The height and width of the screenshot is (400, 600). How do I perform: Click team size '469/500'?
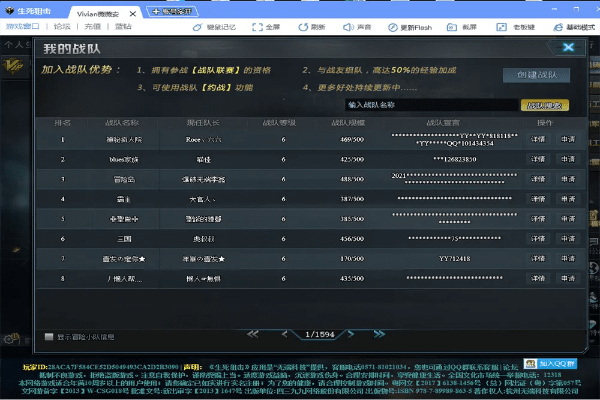tap(352, 140)
